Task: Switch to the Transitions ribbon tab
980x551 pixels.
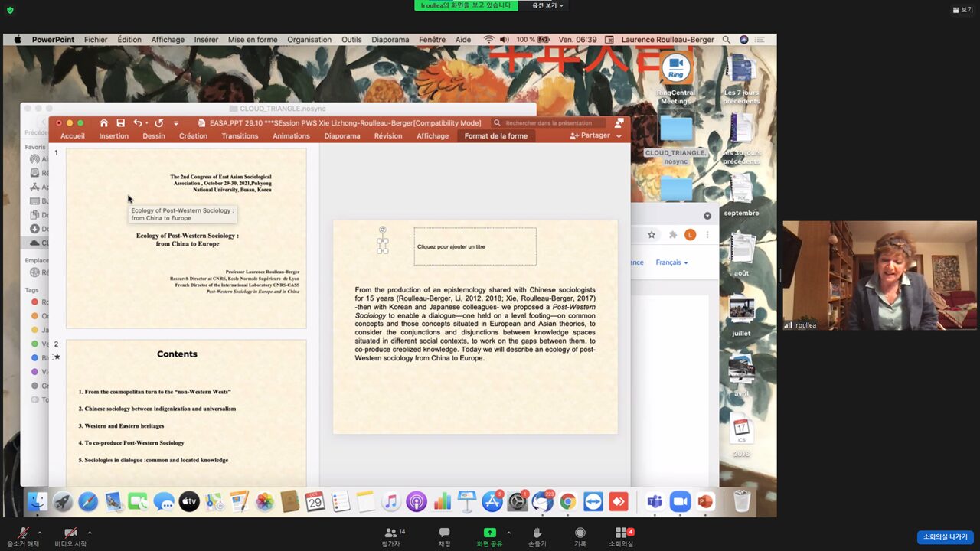Action: pyautogui.click(x=240, y=136)
